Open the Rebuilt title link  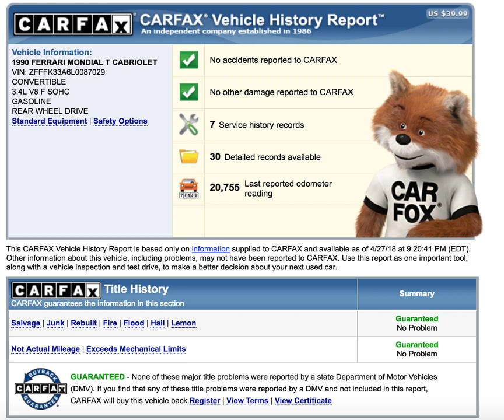click(83, 323)
